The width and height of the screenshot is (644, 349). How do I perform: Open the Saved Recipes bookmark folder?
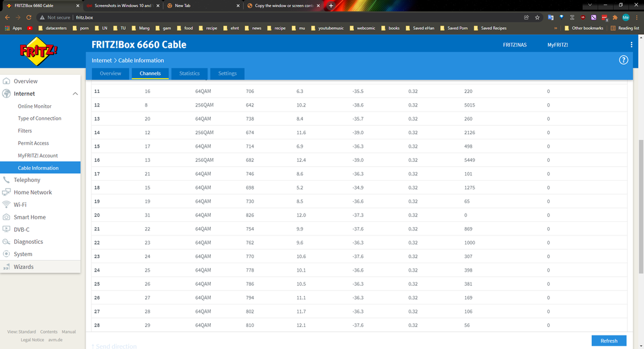tap(490, 28)
